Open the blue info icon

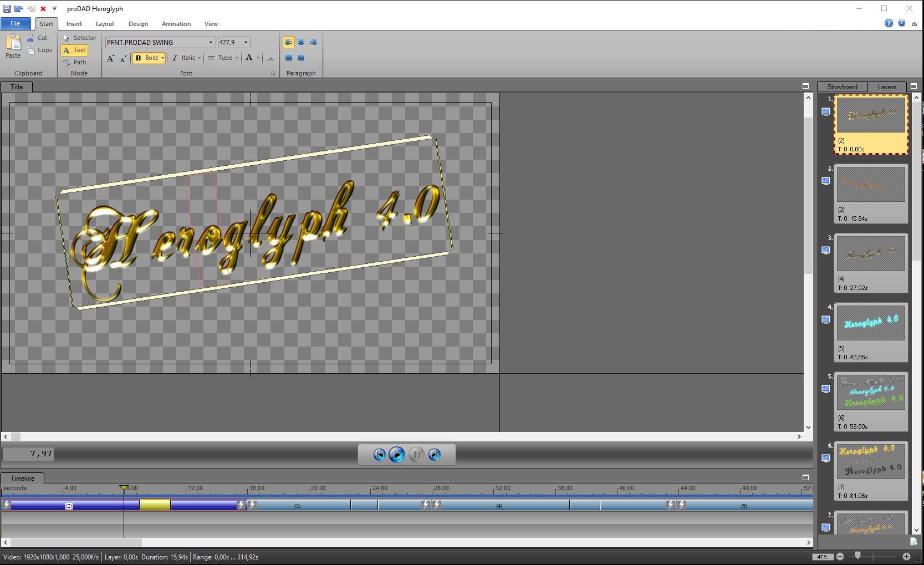tap(902, 23)
